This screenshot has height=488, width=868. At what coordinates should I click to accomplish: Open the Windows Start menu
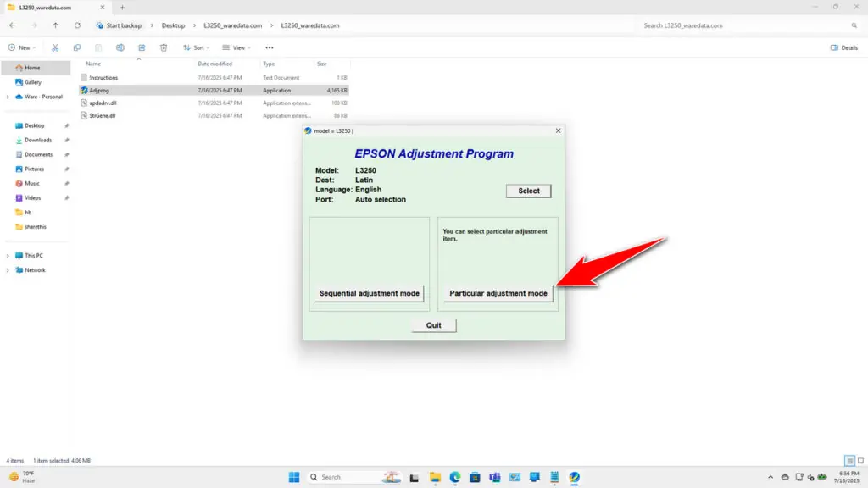pos(294,477)
